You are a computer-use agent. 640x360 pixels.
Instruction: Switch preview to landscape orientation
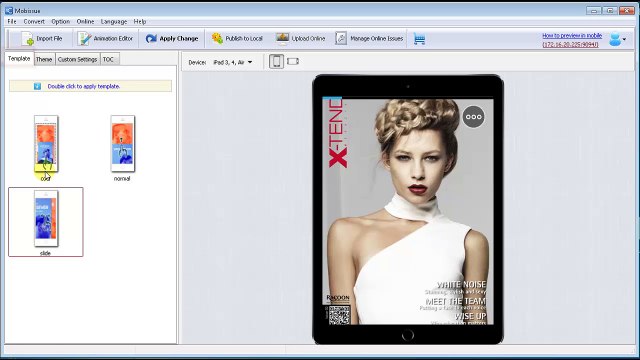[293, 62]
